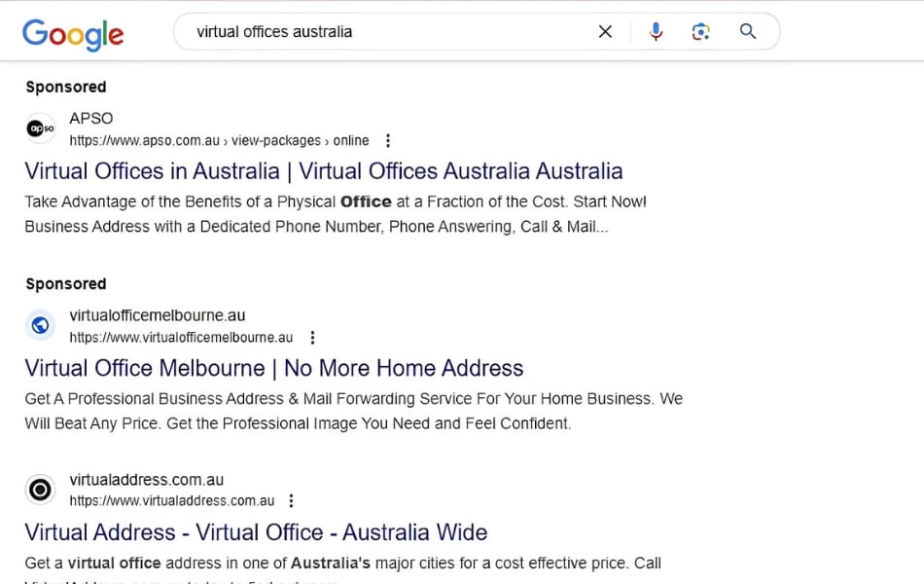Viewport: 924px width, 584px height.
Task: Click the virtualofficemelbourne.au site name
Action: (158, 315)
